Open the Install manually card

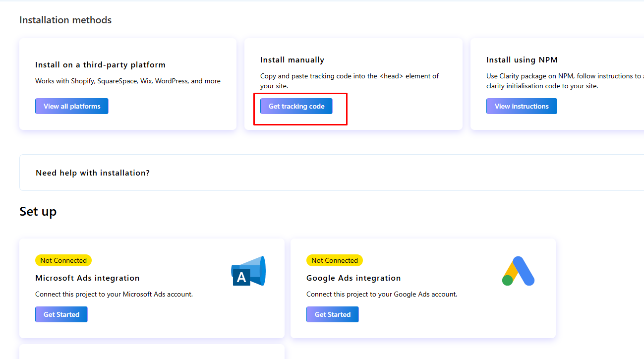click(x=353, y=83)
